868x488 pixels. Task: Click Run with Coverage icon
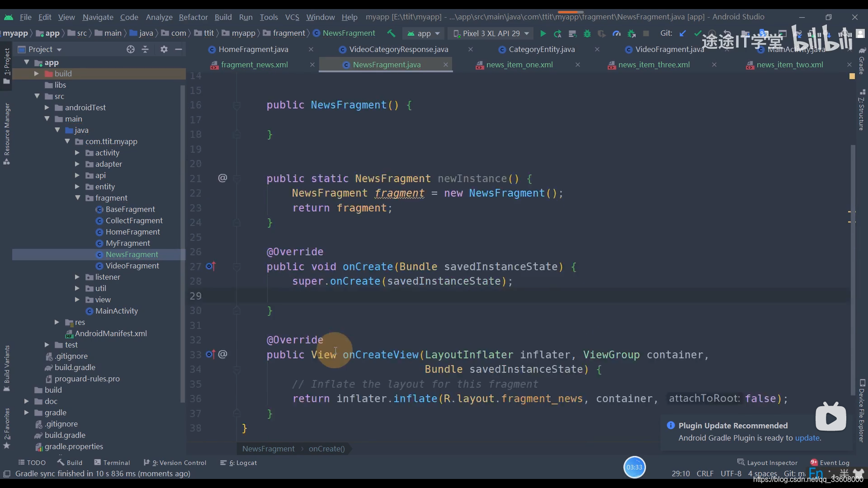point(601,33)
